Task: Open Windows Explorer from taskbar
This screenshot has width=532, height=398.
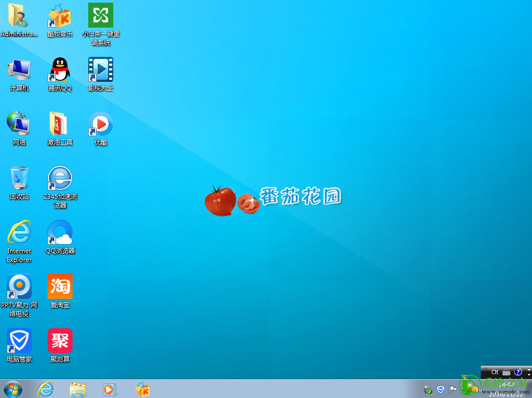Action: [78, 389]
